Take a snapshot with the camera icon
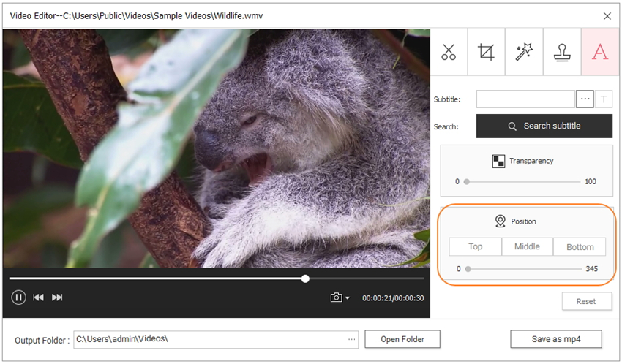Screen dimensions: 622x364 tap(336, 297)
